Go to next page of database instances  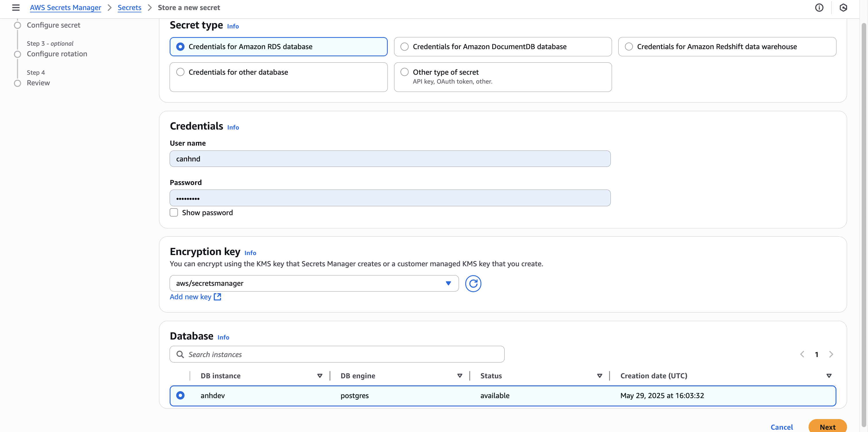[831, 354]
